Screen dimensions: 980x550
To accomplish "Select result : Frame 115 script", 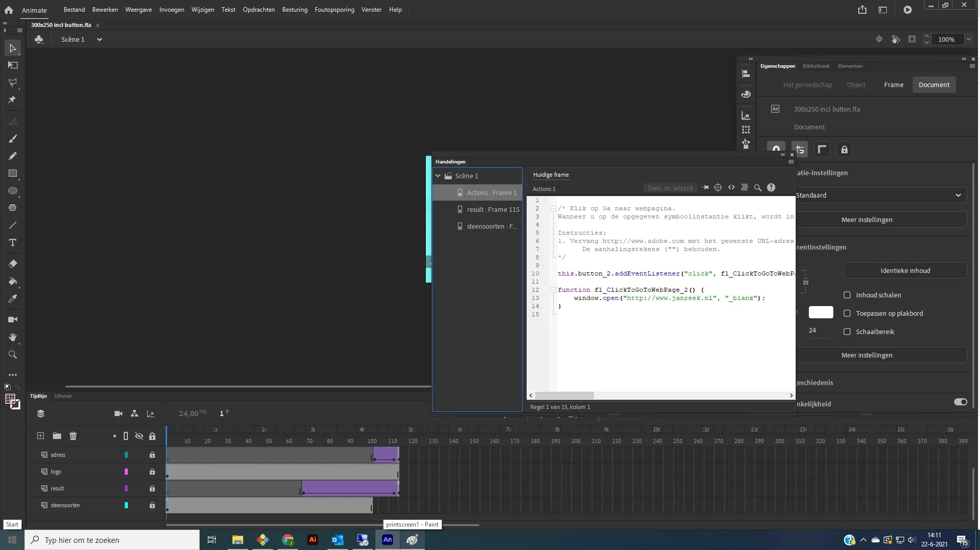I will pyautogui.click(x=493, y=209).
